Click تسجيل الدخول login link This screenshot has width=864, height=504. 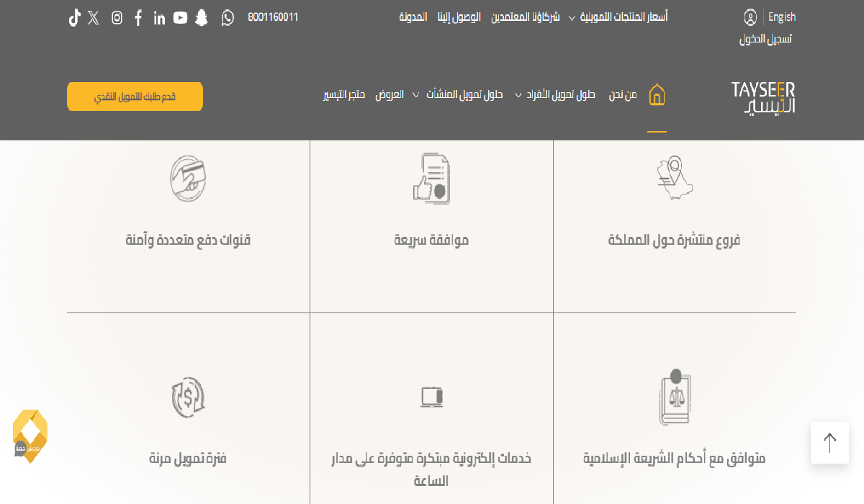765,40
